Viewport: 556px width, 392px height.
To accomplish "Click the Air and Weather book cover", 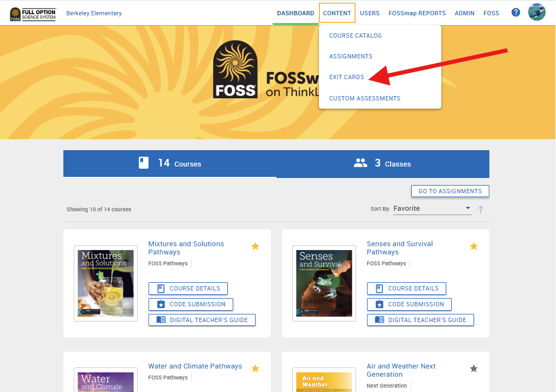I will tap(324, 380).
